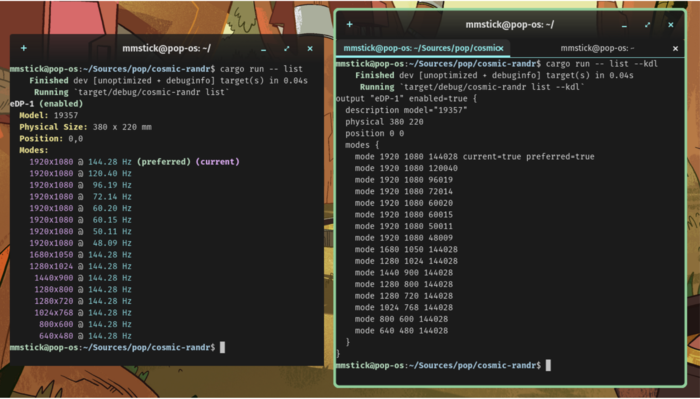Click the "eDP-1 (enabled)" heading text
This screenshot has height=399, width=700.
pos(46,104)
